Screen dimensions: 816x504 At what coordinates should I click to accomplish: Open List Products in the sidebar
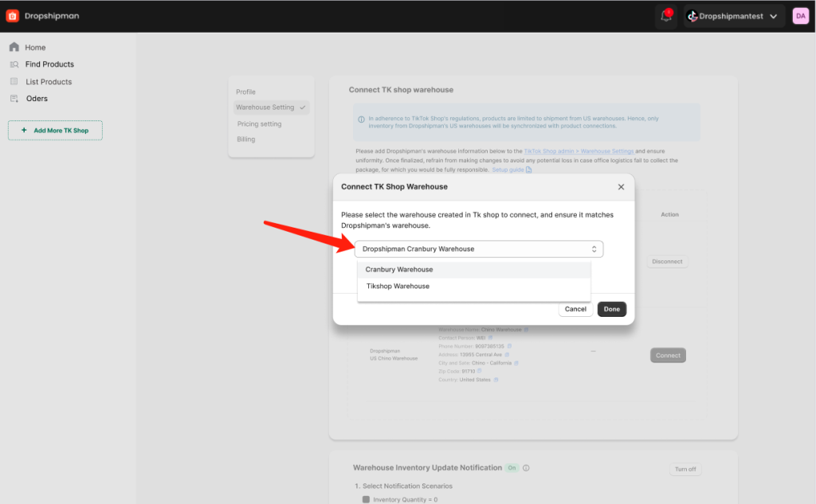coord(49,82)
